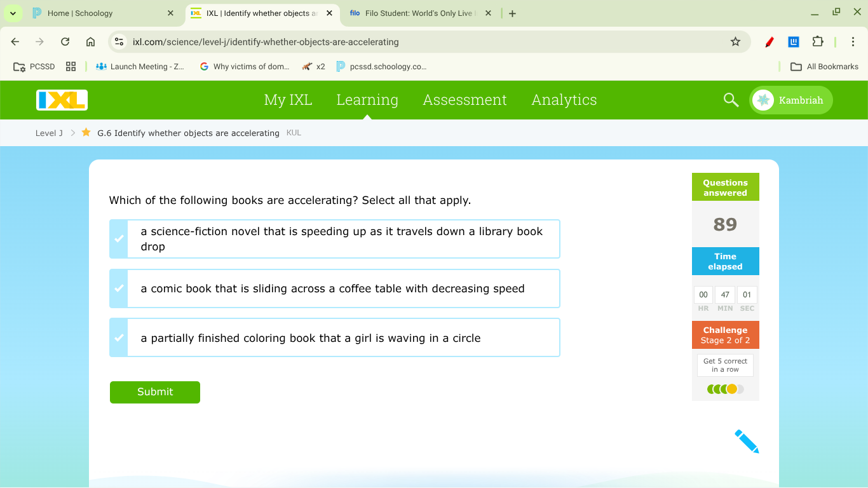This screenshot has width=868, height=488.
Task: Expand the tab search chevron
Action: tap(12, 13)
